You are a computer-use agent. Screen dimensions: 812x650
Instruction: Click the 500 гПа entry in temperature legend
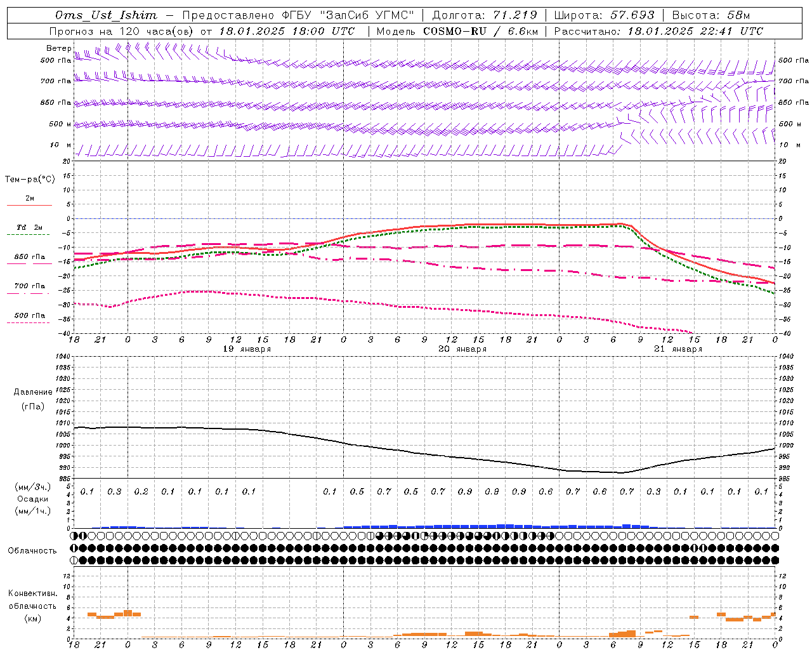pyautogui.click(x=30, y=315)
